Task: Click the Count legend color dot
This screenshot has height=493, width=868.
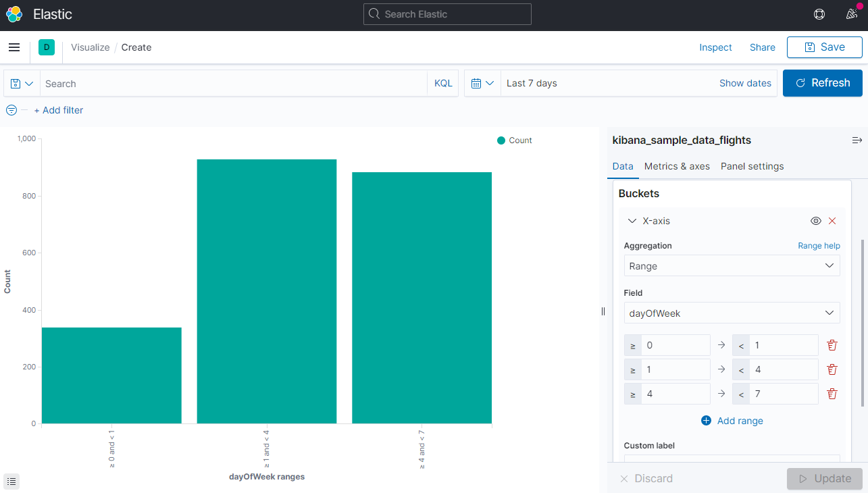Action: click(501, 140)
